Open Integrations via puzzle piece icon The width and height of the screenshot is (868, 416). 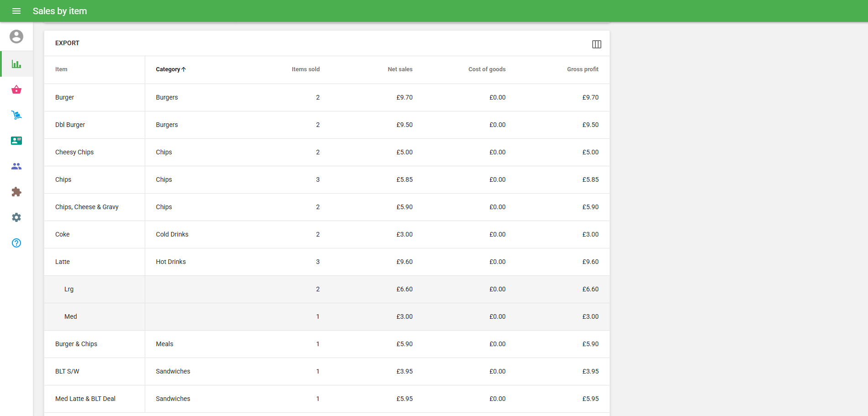(x=16, y=192)
